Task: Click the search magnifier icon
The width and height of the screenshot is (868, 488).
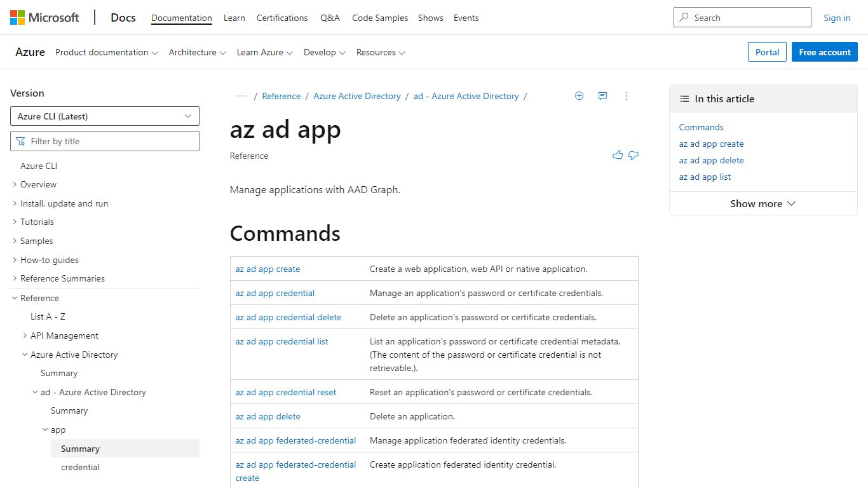Action: (684, 18)
